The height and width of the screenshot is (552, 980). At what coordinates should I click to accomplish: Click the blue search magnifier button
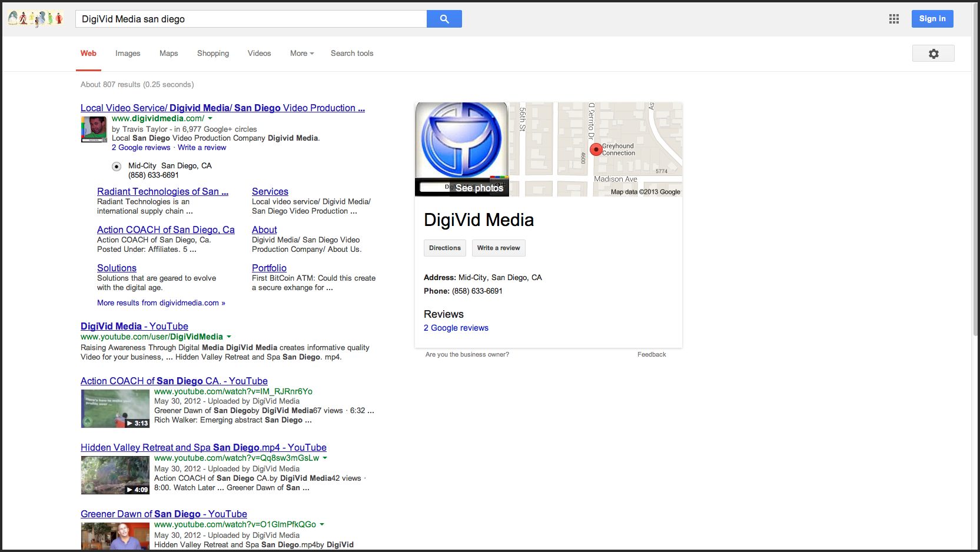point(444,19)
